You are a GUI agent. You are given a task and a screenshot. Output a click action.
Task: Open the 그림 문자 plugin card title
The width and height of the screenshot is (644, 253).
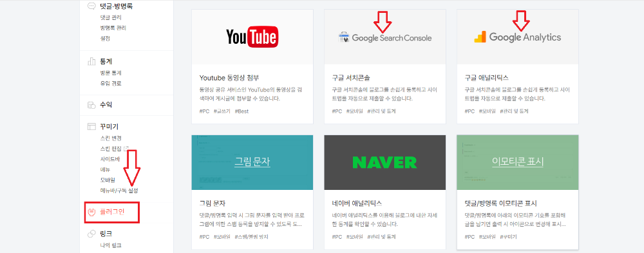(x=213, y=203)
